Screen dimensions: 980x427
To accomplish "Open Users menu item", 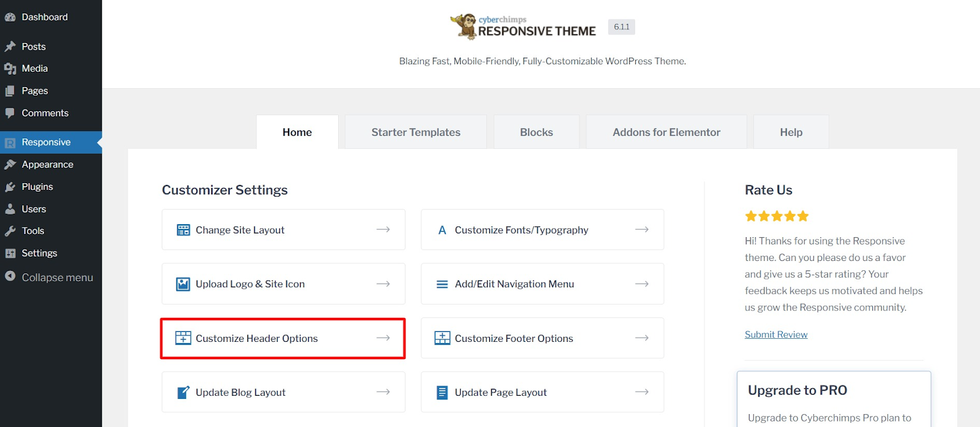I will click(51, 209).
